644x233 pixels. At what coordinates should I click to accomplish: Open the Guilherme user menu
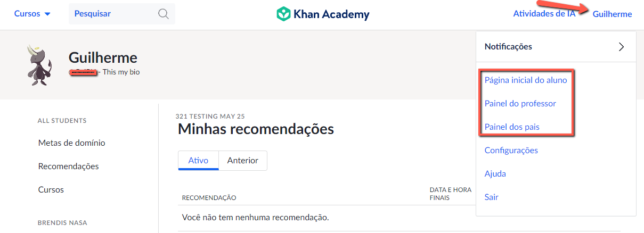tap(612, 14)
